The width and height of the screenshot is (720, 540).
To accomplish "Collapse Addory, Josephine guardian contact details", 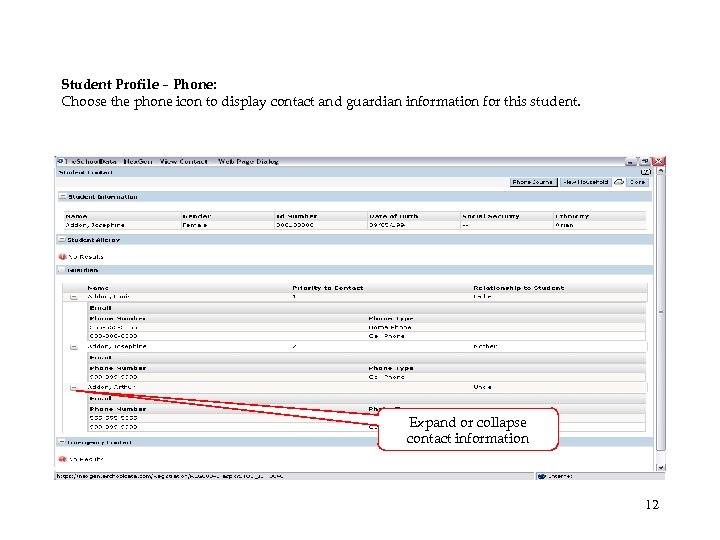I will coord(73,347).
